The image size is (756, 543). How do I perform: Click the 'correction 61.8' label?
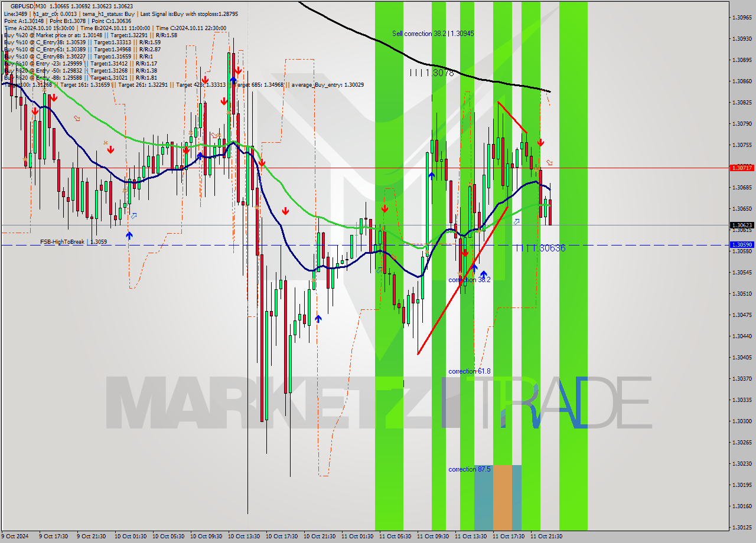(470, 371)
